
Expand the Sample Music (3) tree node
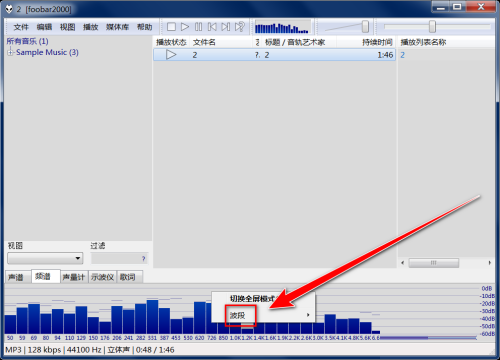[x=10, y=52]
